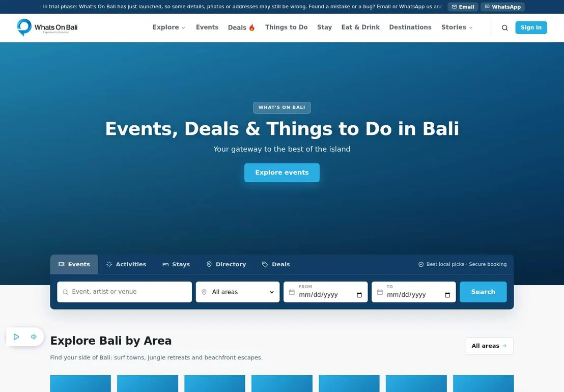
Task: Click the FROM date input field
Action: (326, 292)
